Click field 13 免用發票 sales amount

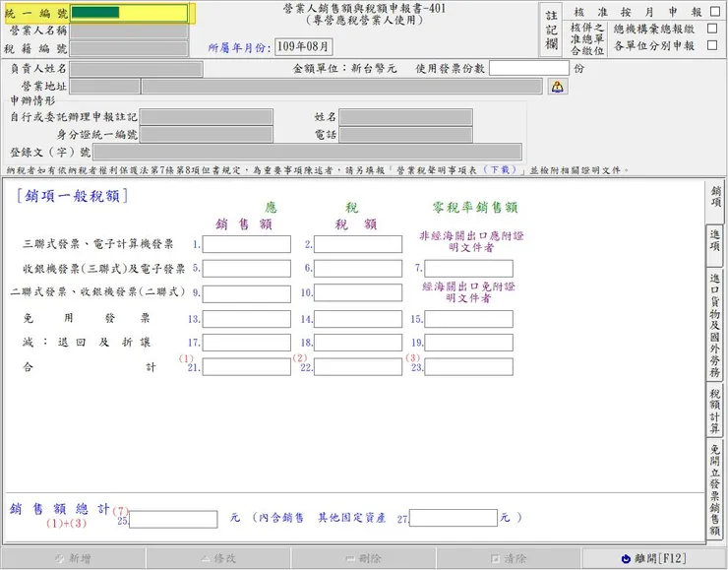[247, 319]
